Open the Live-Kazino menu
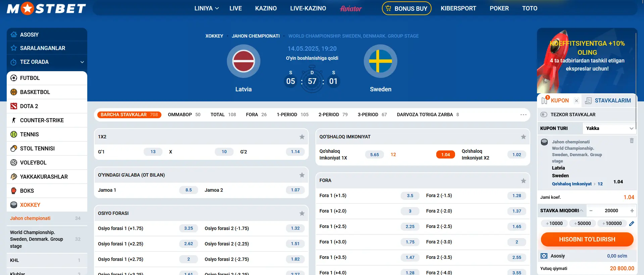Screen dimensions: 644x275 pos(308,8)
